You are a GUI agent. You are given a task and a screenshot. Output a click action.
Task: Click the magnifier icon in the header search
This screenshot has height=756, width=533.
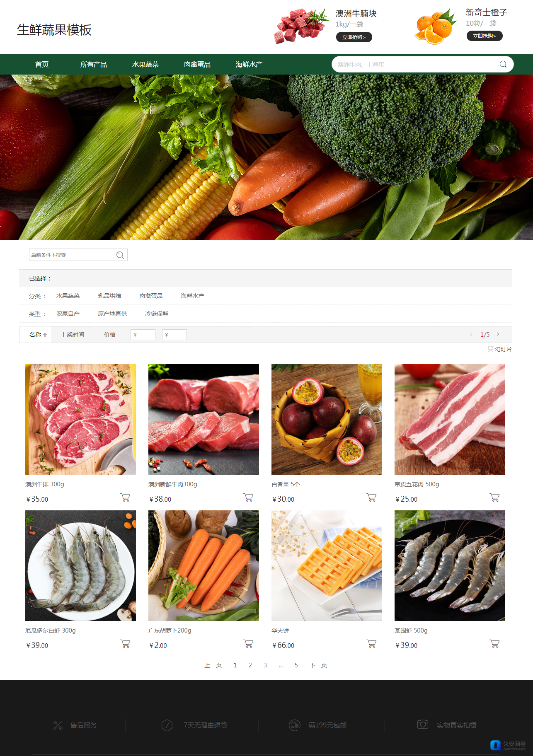pyautogui.click(x=503, y=64)
